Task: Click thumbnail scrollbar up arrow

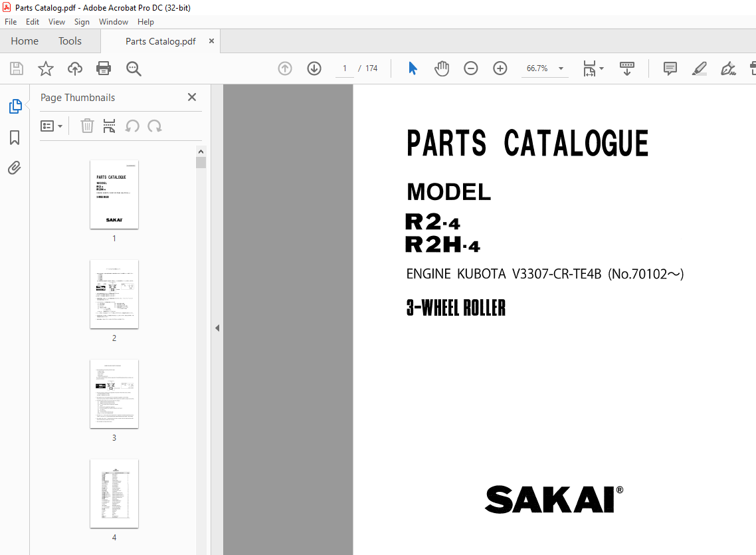Action: tap(201, 152)
